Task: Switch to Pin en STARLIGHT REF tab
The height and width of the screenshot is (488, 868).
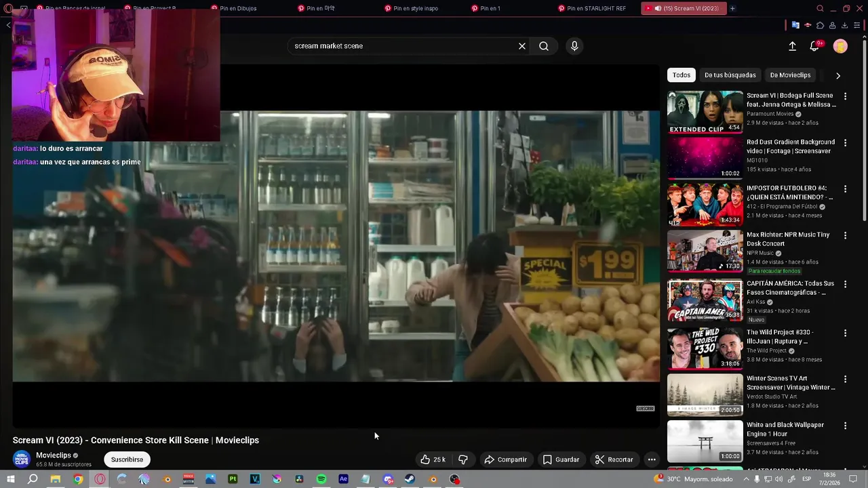Action: click(595, 8)
